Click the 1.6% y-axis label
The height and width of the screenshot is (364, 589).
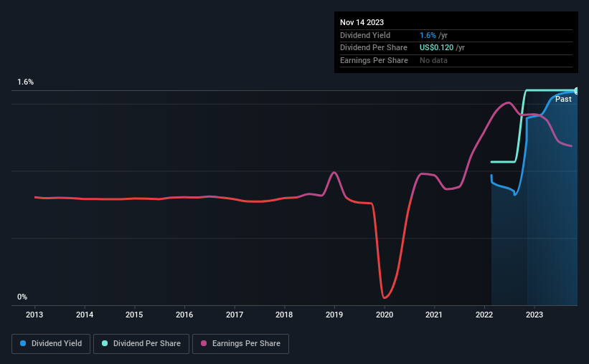coord(26,82)
